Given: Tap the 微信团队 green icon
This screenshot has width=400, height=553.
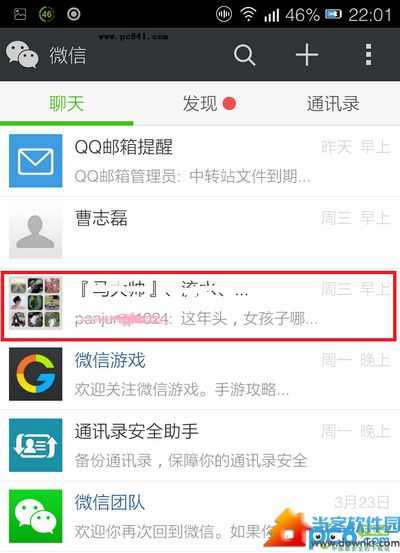Looking at the screenshot, I should point(35,516).
